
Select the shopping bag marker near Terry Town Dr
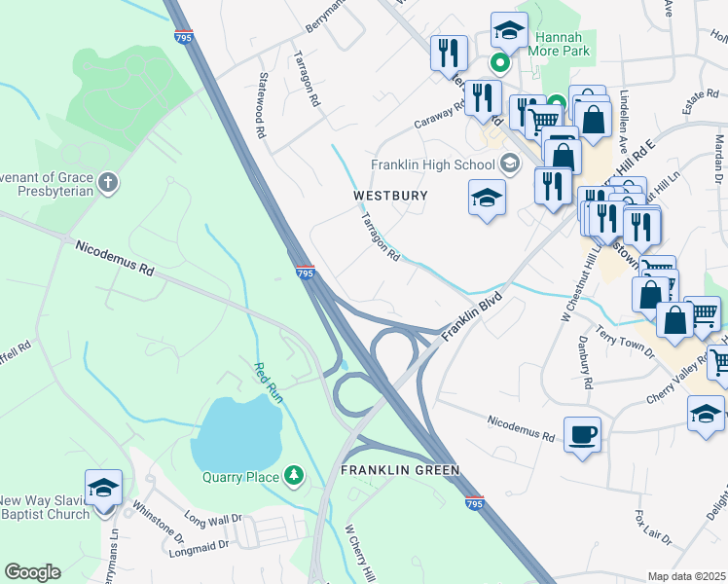click(675, 321)
